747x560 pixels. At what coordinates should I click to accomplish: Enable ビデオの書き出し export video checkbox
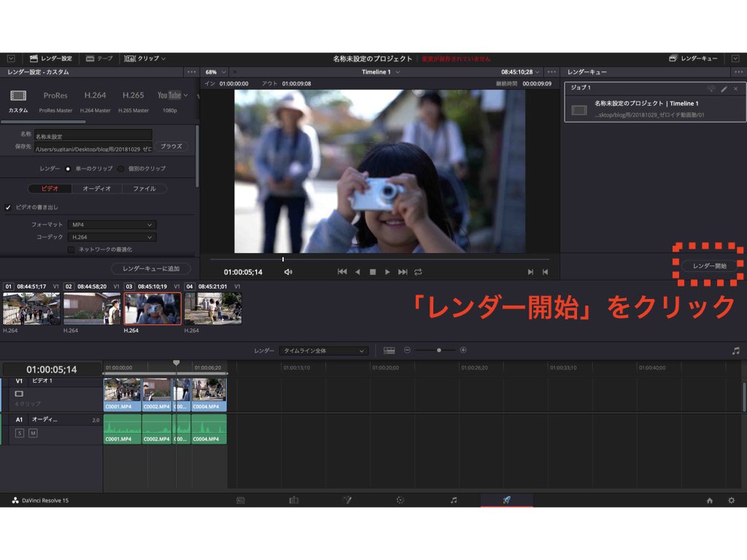point(7,207)
